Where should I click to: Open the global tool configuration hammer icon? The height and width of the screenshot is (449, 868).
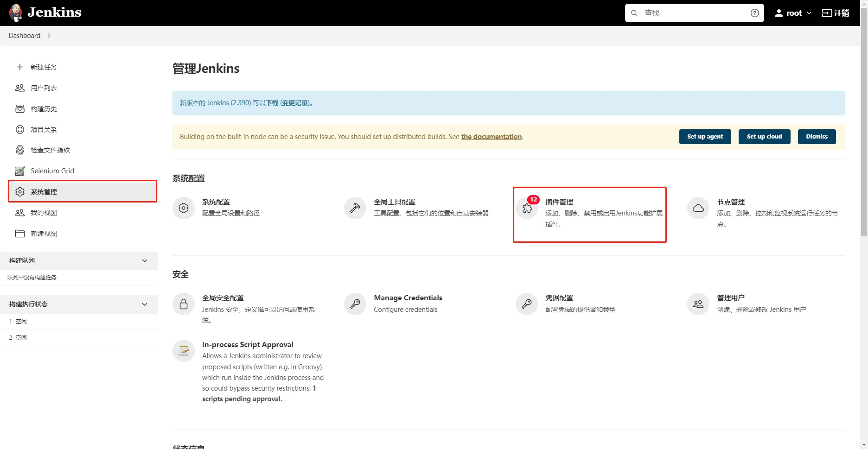tap(355, 208)
